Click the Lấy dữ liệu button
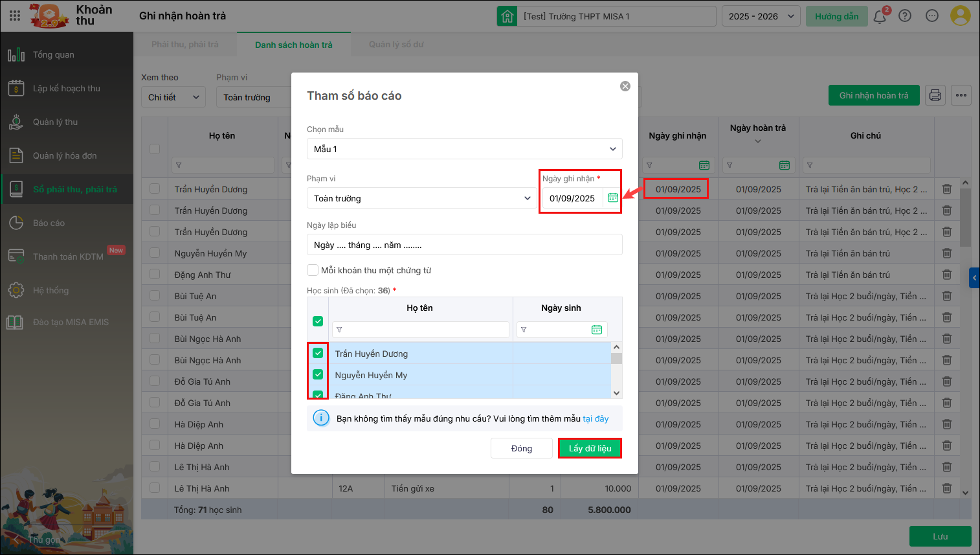The height and width of the screenshot is (555, 980). tap(590, 448)
